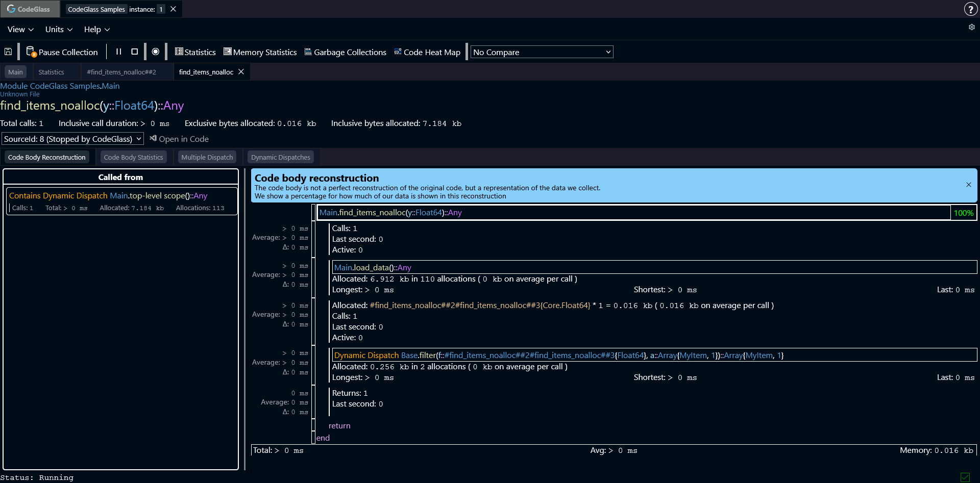This screenshot has height=483, width=980.
Task: Toggle Pause Collection on
Action: [62, 52]
